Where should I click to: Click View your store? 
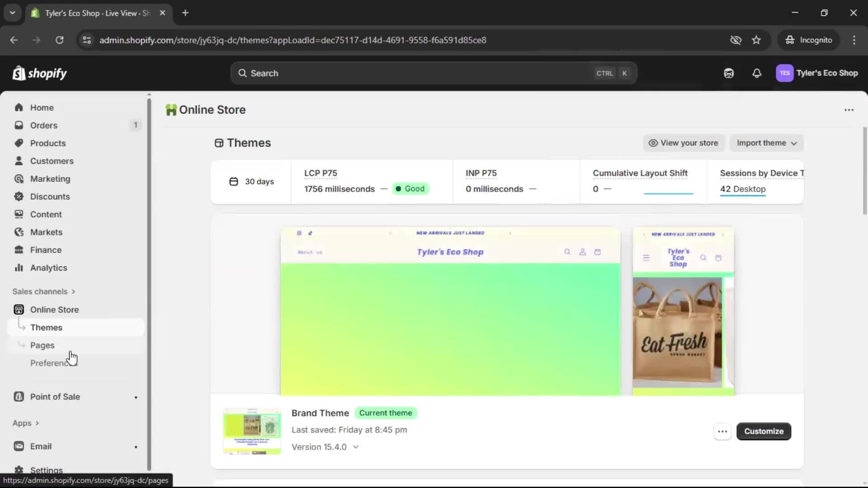pyautogui.click(x=684, y=143)
